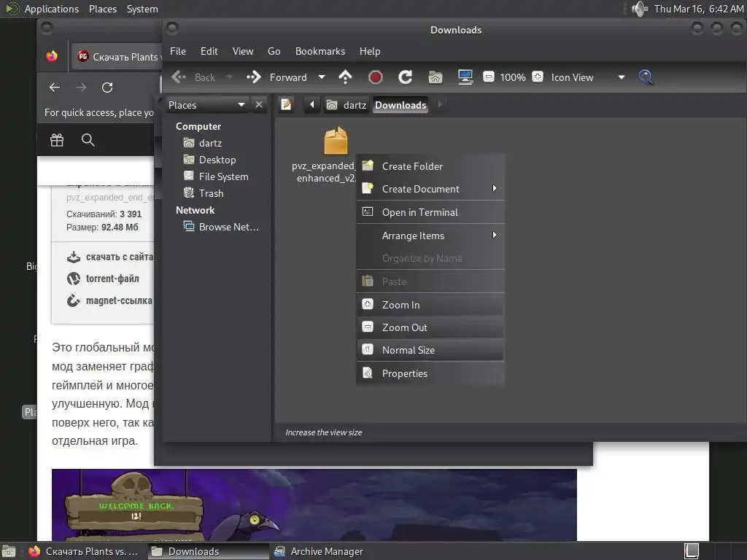Screen dimensions: 747x560
Task: Close the Places side pane
Action: (259, 104)
